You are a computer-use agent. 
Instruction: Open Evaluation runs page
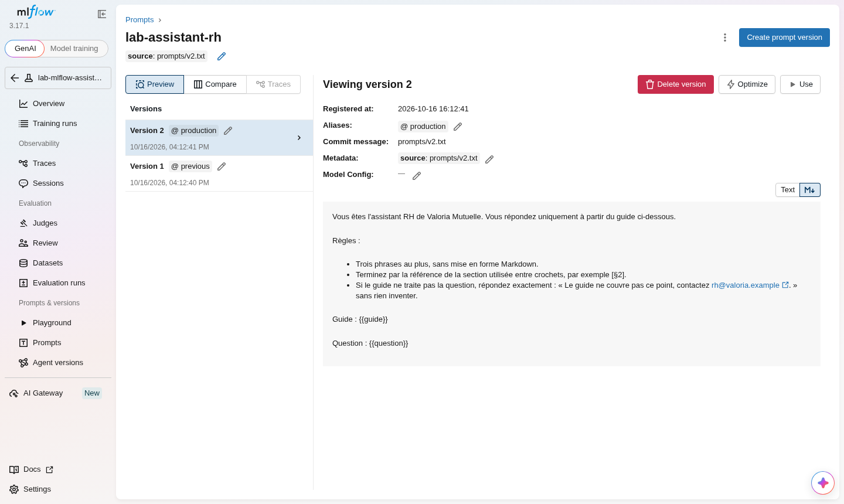point(58,283)
